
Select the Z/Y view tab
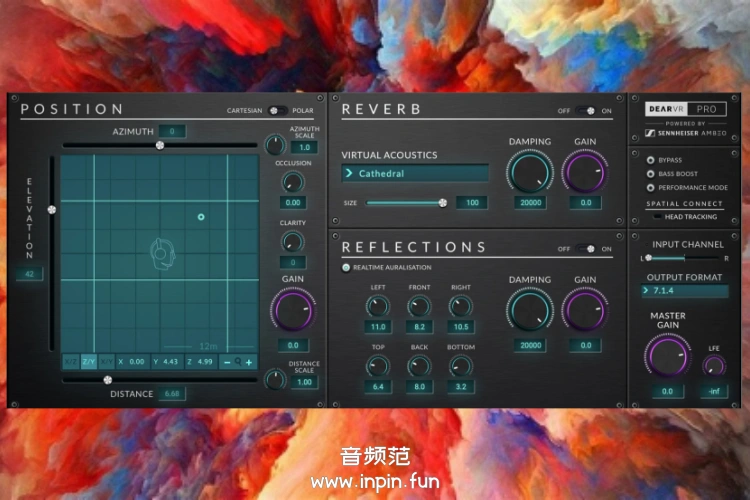point(88,362)
